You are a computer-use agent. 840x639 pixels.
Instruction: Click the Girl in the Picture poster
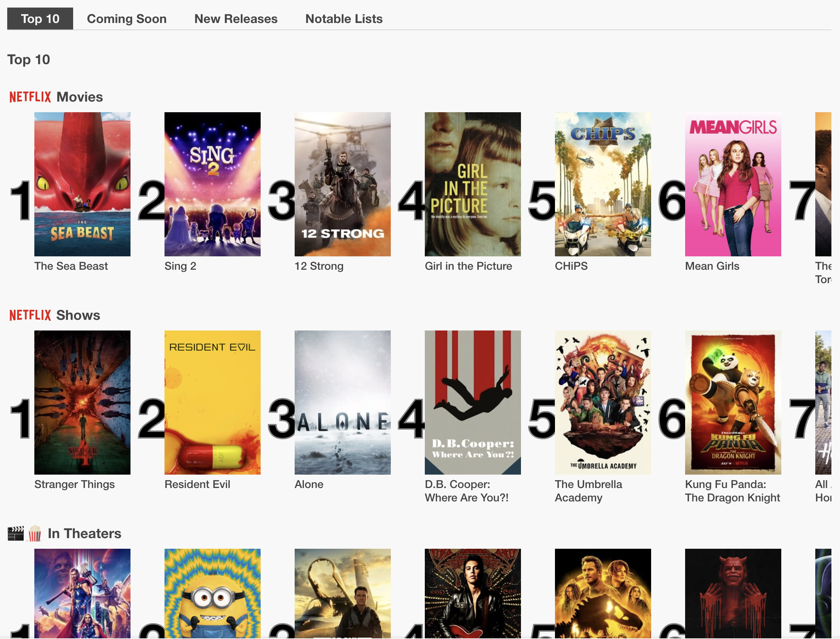[x=472, y=184]
